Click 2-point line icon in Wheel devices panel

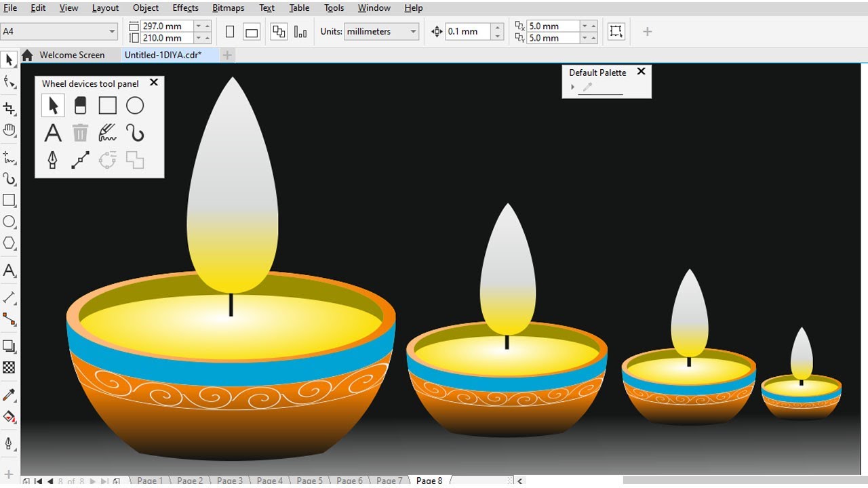click(x=80, y=160)
